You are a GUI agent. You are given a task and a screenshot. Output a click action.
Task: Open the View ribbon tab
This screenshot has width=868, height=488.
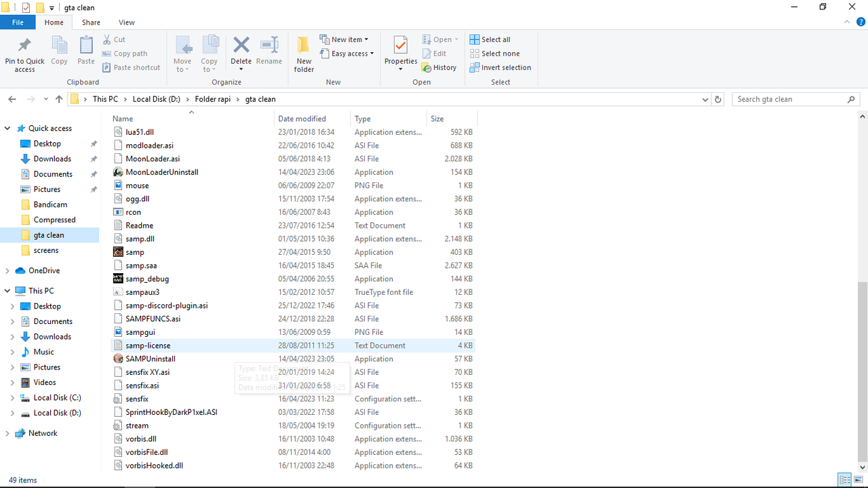(127, 22)
